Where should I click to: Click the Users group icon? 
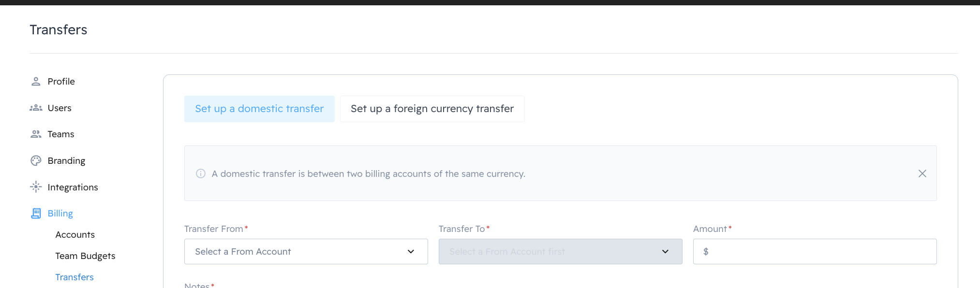[36, 108]
